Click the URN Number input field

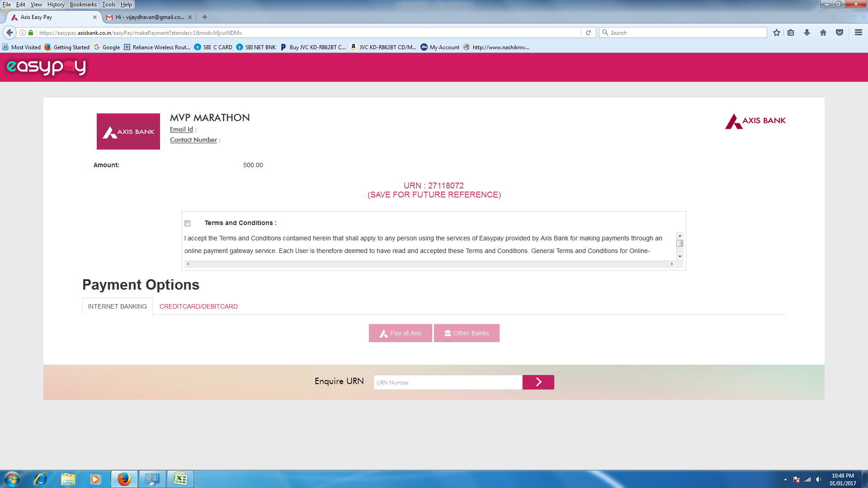(x=448, y=382)
